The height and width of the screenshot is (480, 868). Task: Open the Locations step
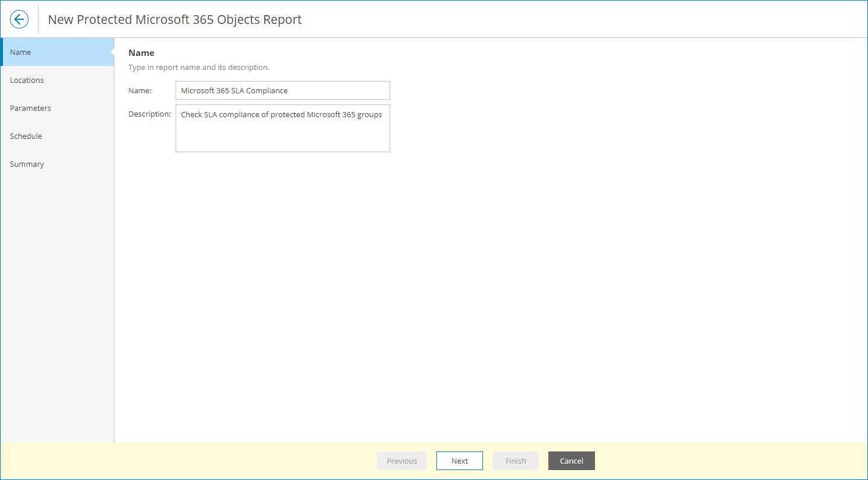(x=27, y=80)
